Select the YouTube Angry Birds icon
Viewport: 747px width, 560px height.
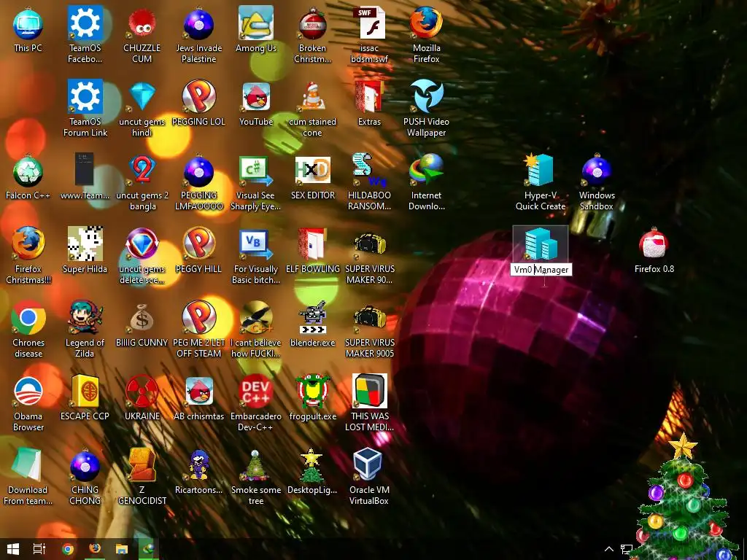click(256, 97)
